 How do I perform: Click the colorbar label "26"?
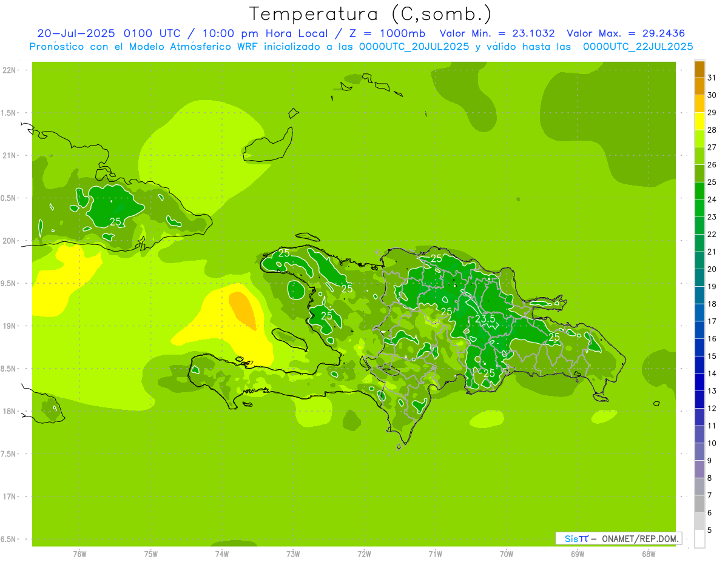click(x=712, y=165)
